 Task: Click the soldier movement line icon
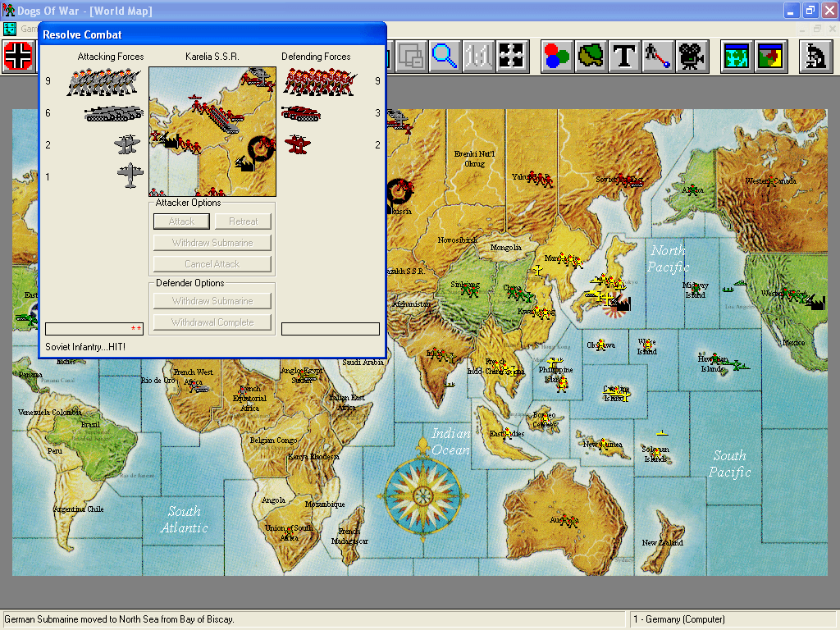[x=658, y=57]
